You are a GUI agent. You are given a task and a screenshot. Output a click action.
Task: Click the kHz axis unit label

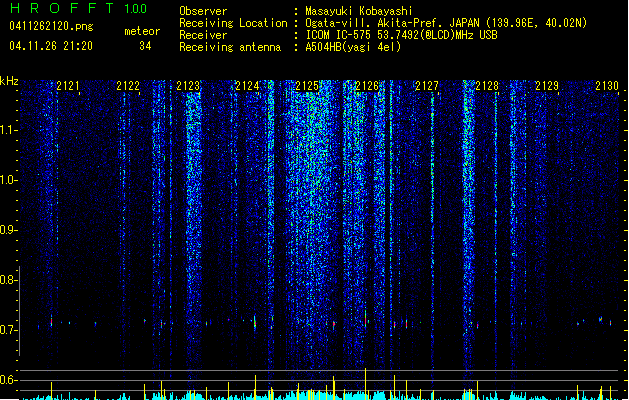(x=9, y=81)
